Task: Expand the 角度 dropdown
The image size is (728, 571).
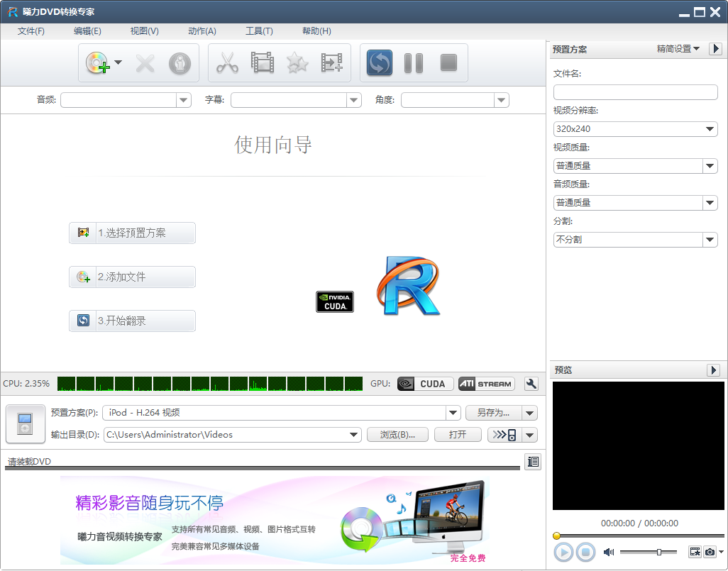Action: [x=502, y=100]
